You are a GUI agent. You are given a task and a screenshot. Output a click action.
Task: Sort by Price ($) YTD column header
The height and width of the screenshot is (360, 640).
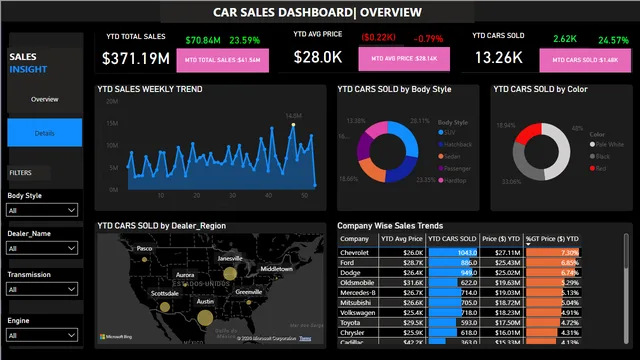tap(501, 239)
